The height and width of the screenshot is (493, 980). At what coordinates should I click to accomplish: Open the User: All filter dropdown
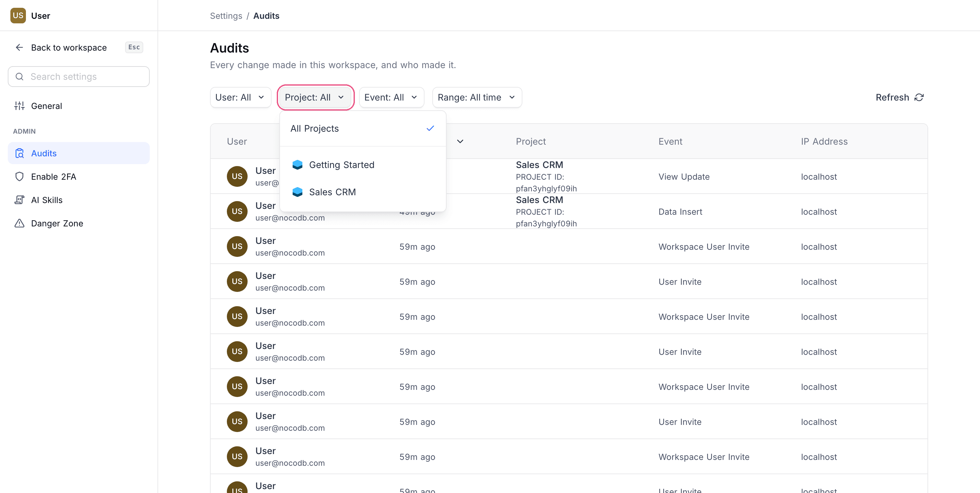pos(240,97)
